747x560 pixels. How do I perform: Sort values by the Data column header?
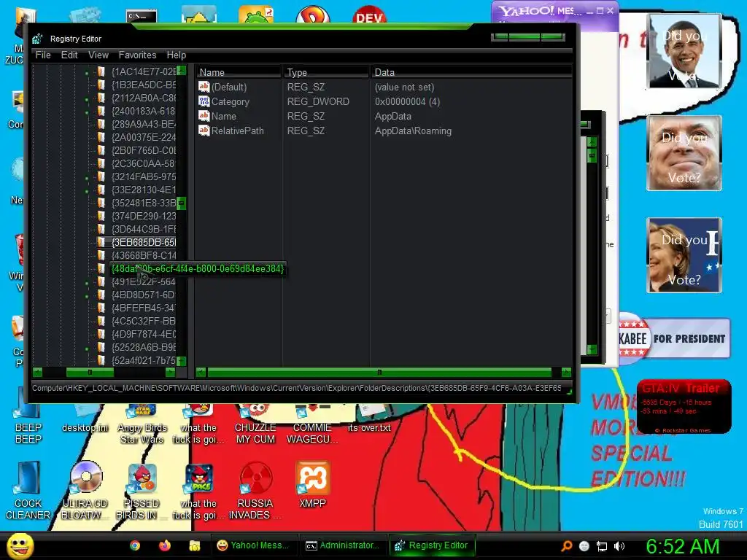(x=472, y=72)
